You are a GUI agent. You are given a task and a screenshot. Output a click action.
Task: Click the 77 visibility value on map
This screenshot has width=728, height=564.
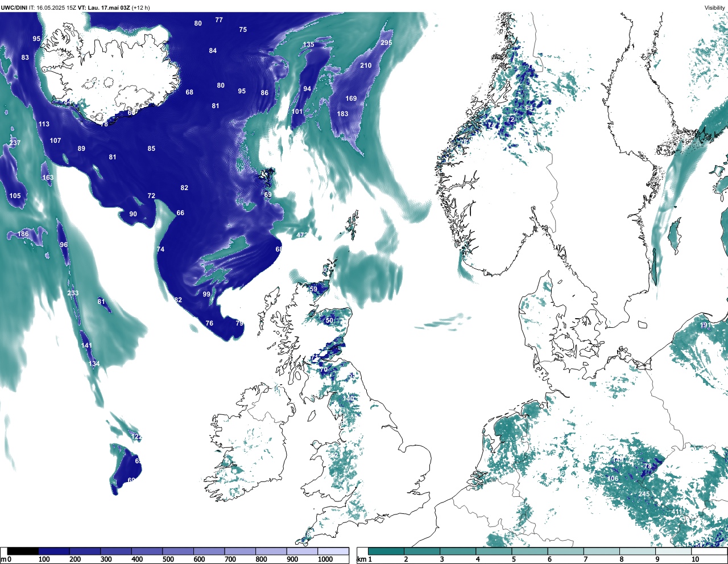click(x=219, y=20)
